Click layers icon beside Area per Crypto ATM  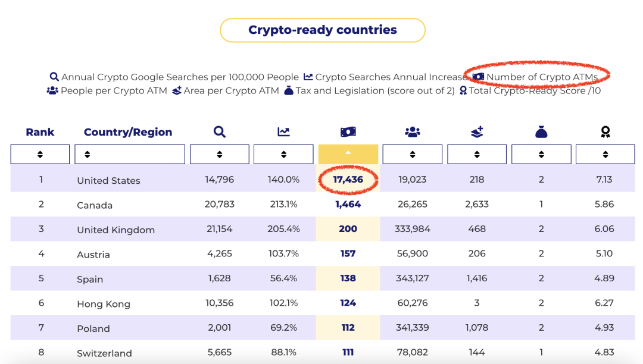[x=177, y=90]
